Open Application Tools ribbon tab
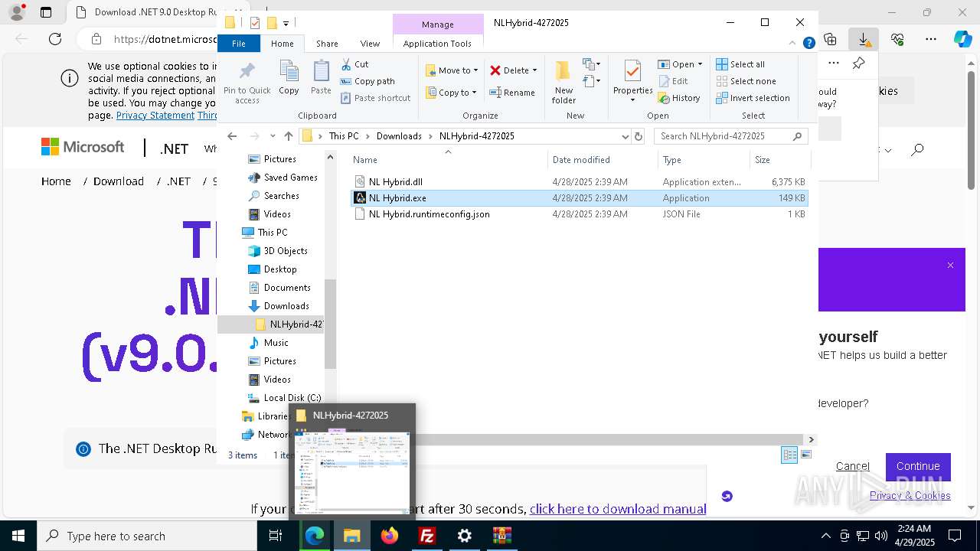Screen dimensions: 980x551 click(x=437, y=44)
